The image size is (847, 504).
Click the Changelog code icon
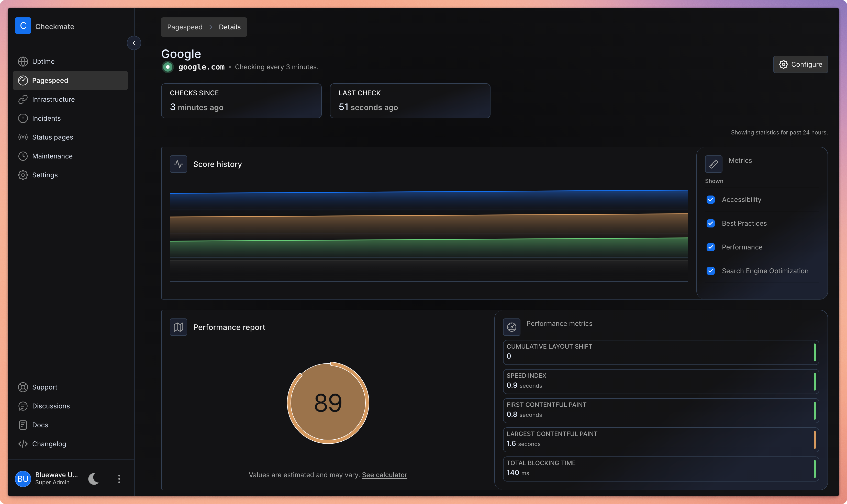click(23, 444)
